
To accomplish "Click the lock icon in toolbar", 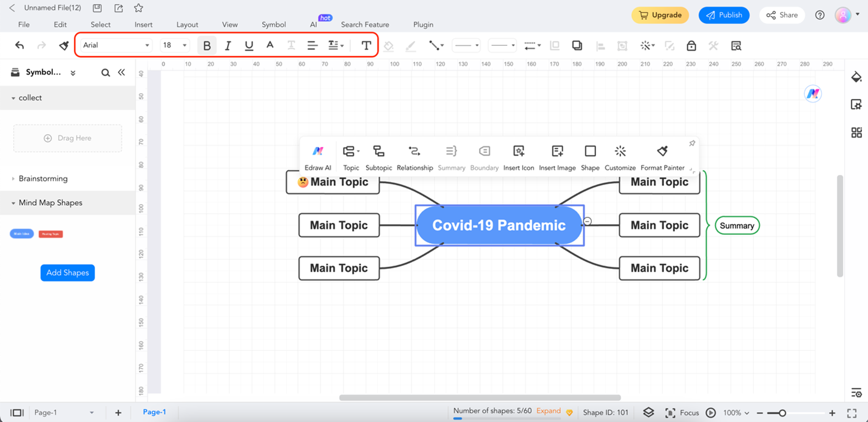I will [691, 46].
